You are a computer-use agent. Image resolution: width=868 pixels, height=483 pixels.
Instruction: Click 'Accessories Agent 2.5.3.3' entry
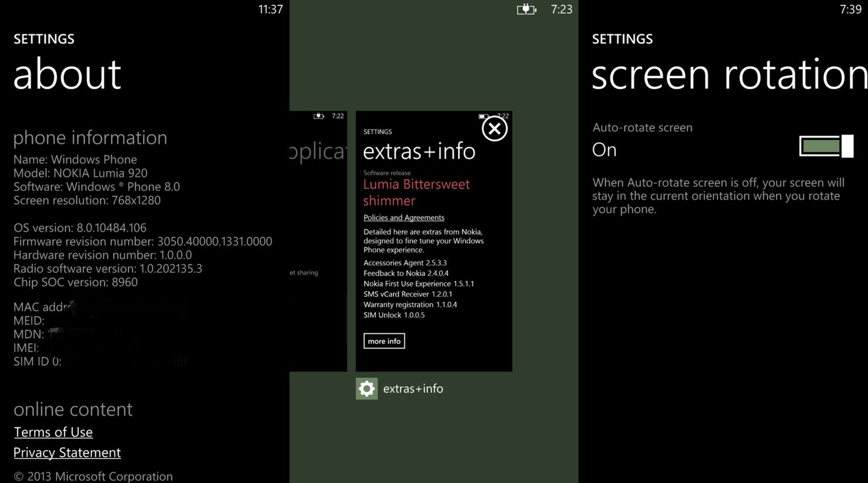(405, 263)
